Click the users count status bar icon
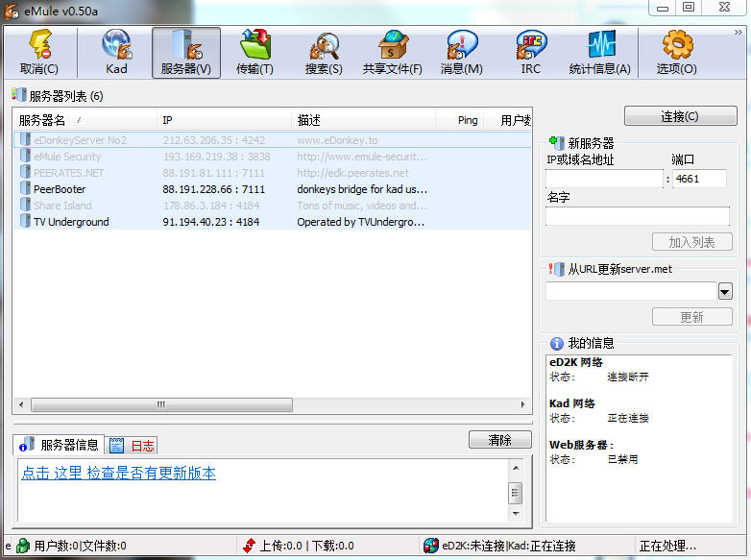The image size is (751, 560). pos(22,546)
